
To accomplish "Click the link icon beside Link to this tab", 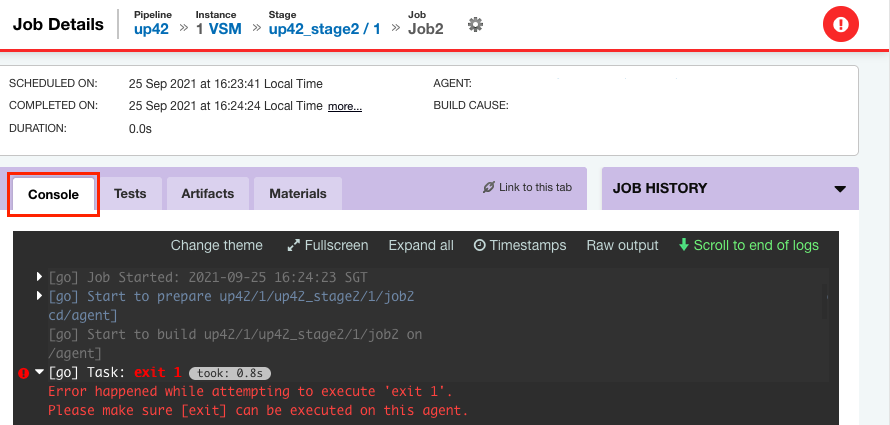I will click(489, 187).
